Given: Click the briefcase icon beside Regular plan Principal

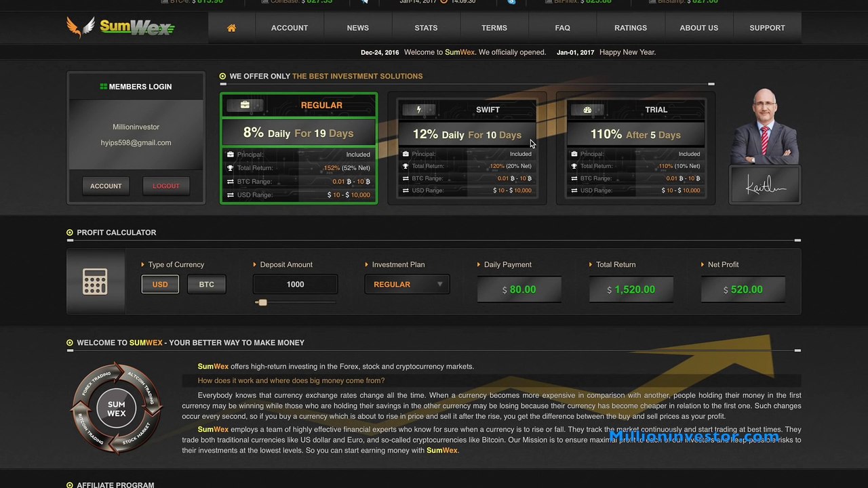Looking at the screenshot, I should click(231, 155).
